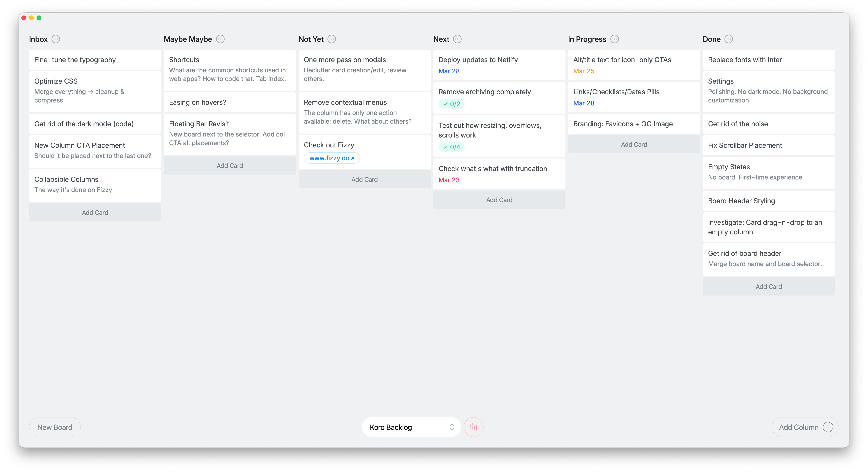Select the Check what's what with truncation card

[x=493, y=169]
